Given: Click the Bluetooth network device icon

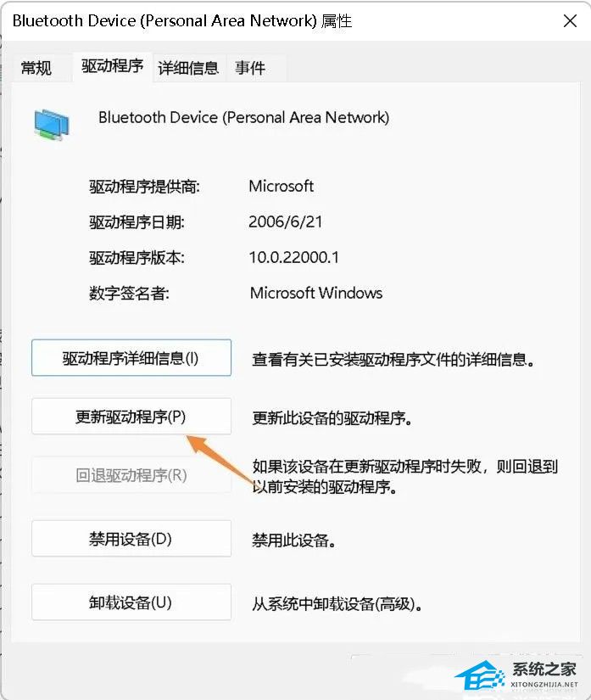Looking at the screenshot, I should pos(51,125).
